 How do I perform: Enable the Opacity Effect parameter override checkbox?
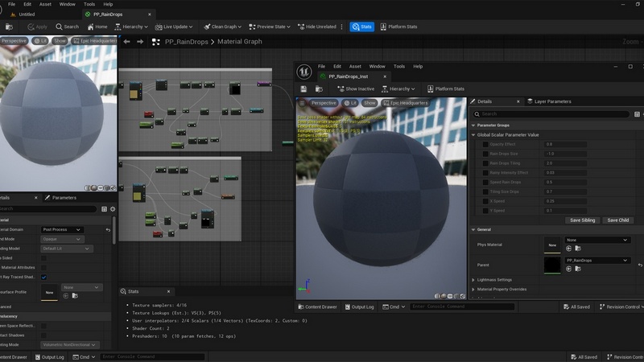[485, 144]
